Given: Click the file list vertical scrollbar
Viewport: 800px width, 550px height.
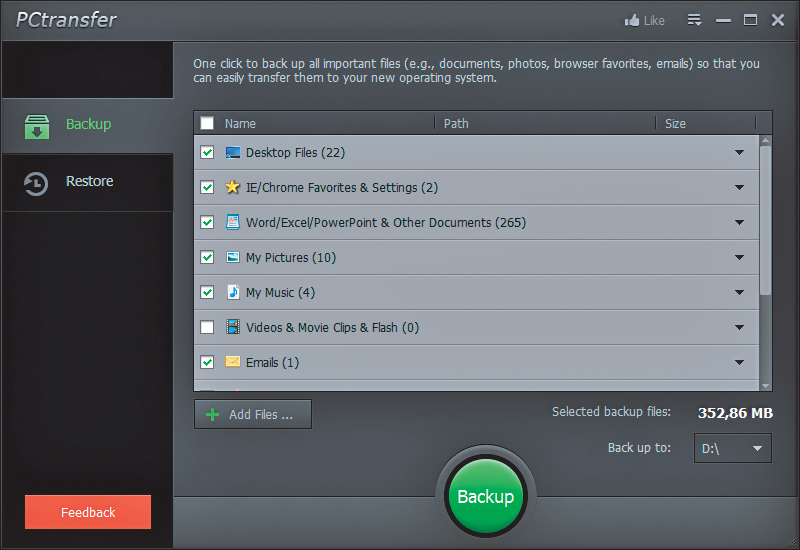Looking at the screenshot, I should click(x=766, y=220).
